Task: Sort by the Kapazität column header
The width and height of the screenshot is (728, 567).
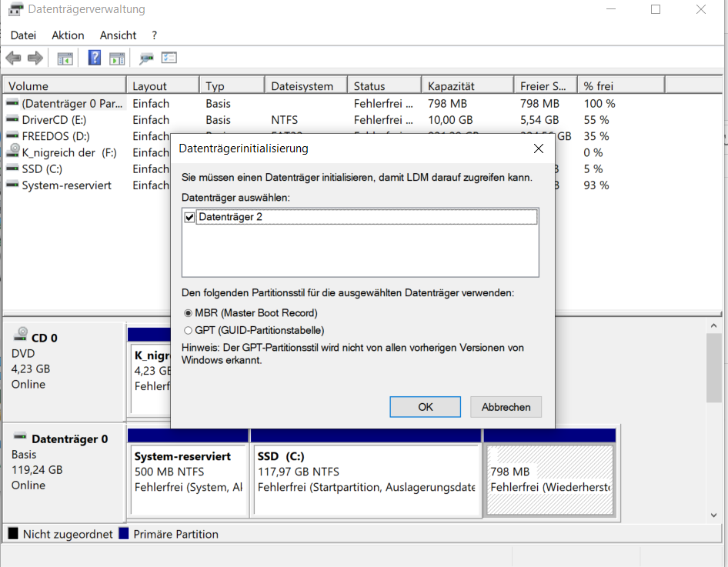Action: [x=468, y=86]
